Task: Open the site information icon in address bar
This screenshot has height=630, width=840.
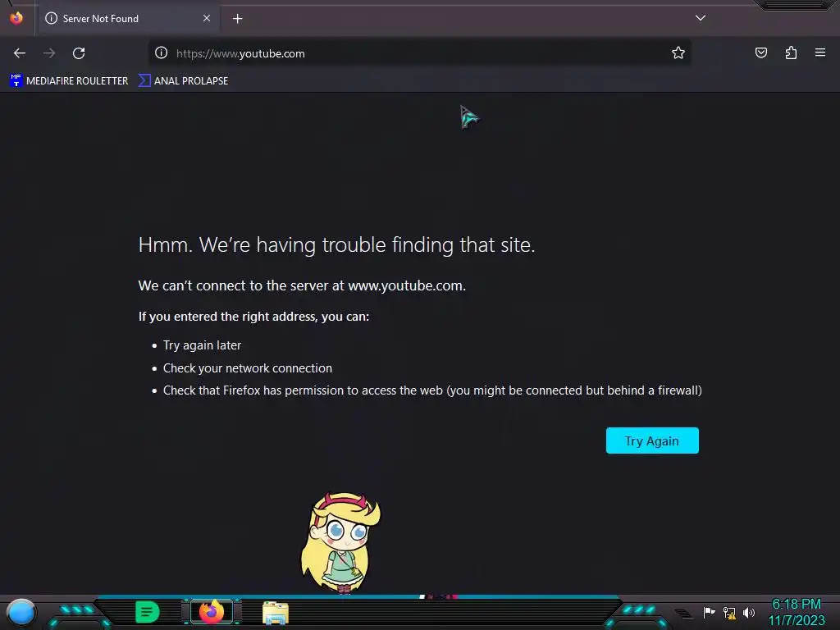Action: pyautogui.click(x=162, y=52)
